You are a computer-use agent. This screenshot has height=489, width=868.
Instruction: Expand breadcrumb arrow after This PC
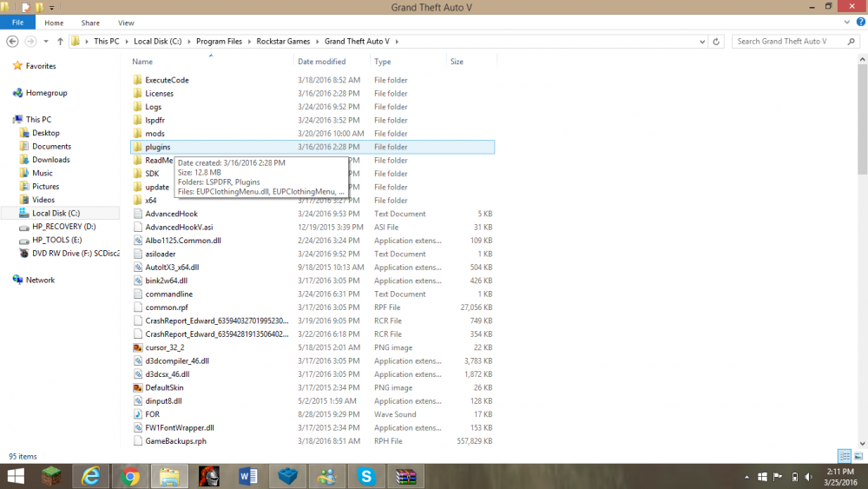click(126, 42)
